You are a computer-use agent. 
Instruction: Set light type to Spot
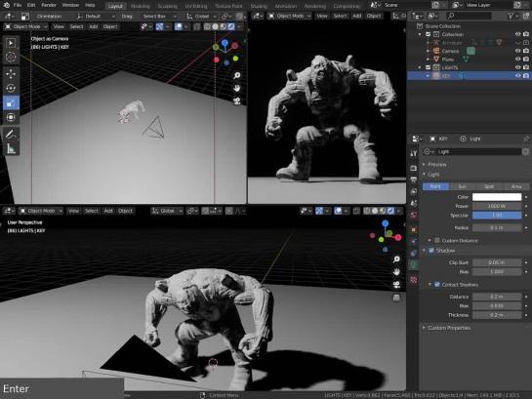(489, 186)
